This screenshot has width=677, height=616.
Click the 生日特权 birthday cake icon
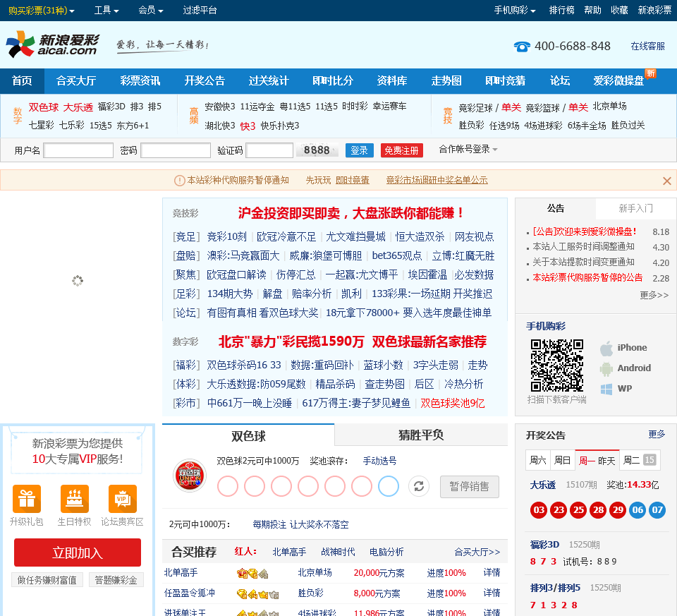(74, 499)
